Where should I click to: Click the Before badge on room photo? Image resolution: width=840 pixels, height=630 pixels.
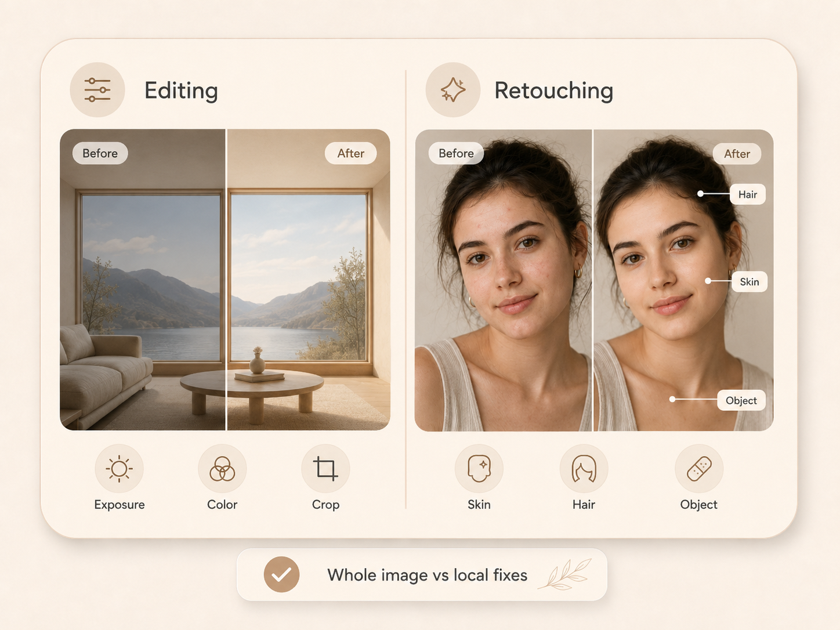tap(100, 153)
